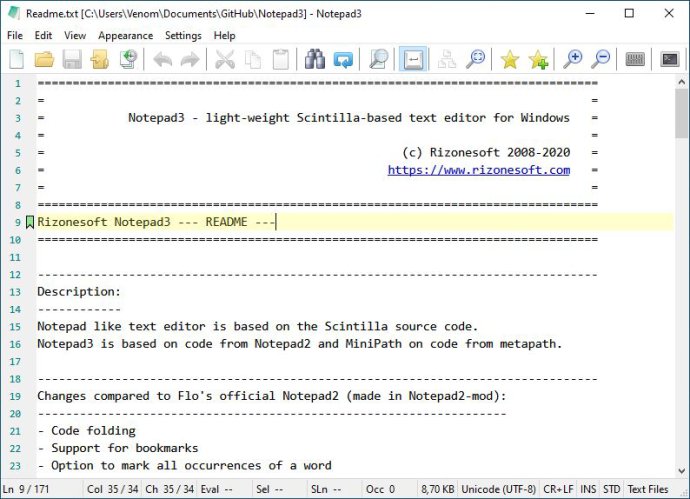Click the Sel -- status field
Image resolution: width=690 pixels, height=499 pixels.
[279, 489]
